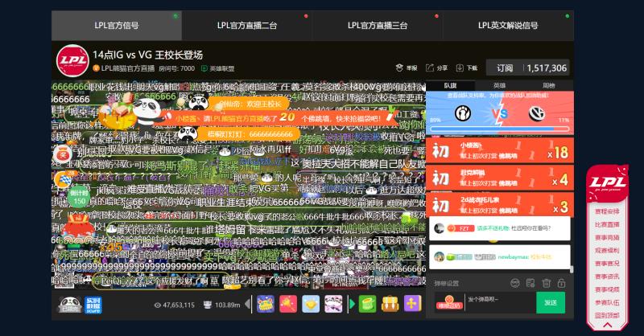Click the chat filter list icon
This screenshot has height=336, width=644.
pos(530,283)
